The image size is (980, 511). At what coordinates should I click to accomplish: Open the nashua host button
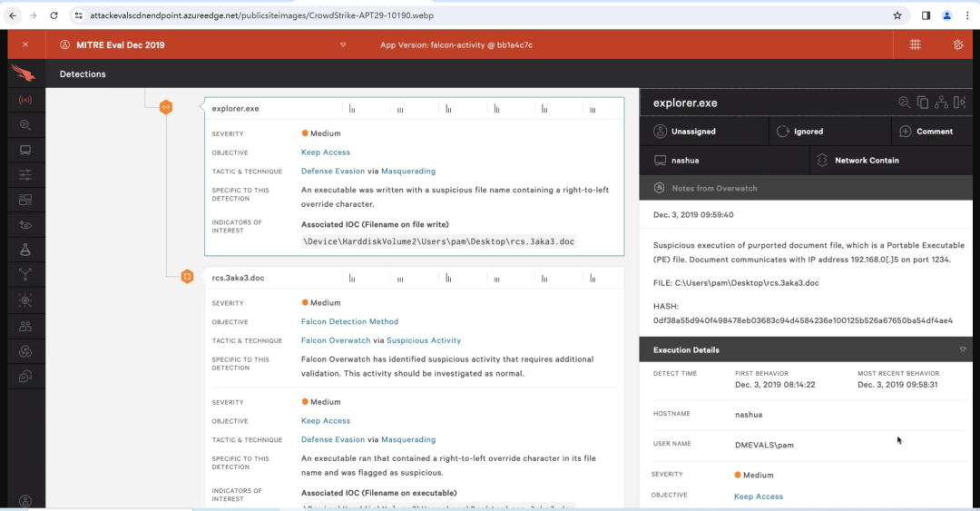coord(724,160)
